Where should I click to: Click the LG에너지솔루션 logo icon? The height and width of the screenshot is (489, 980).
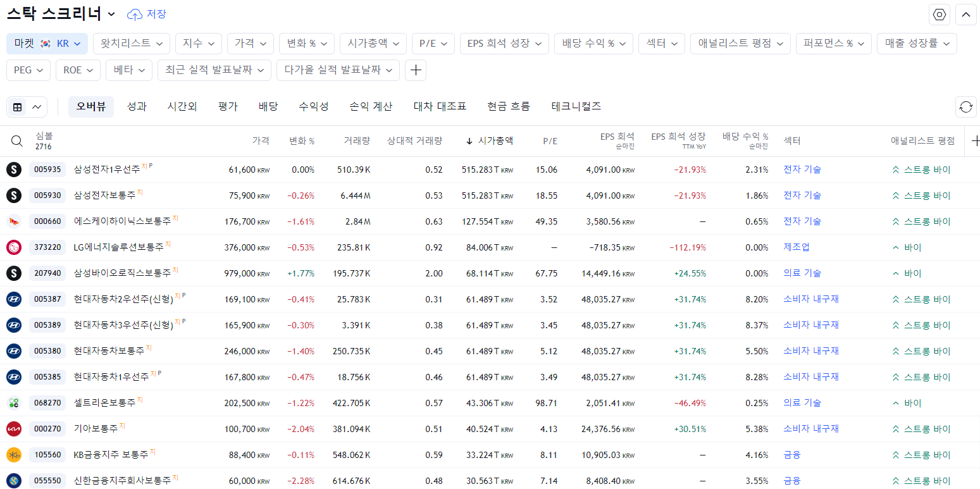click(14, 247)
